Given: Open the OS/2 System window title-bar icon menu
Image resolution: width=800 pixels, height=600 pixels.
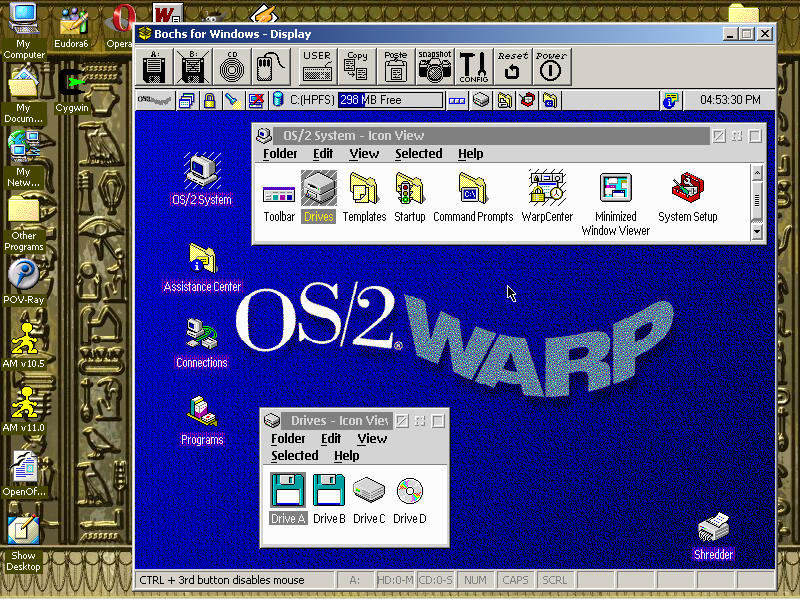Looking at the screenshot, I should pyautogui.click(x=264, y=136).
